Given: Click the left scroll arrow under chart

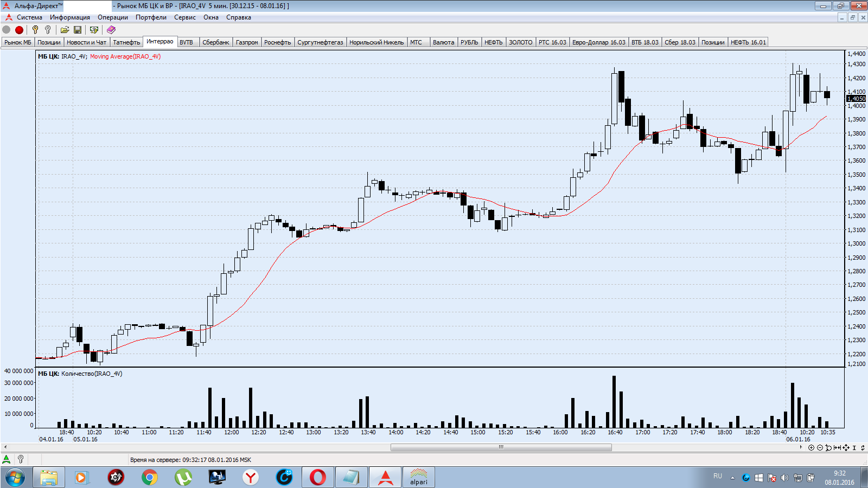Looking at the screenshot, I should point(5,447).
